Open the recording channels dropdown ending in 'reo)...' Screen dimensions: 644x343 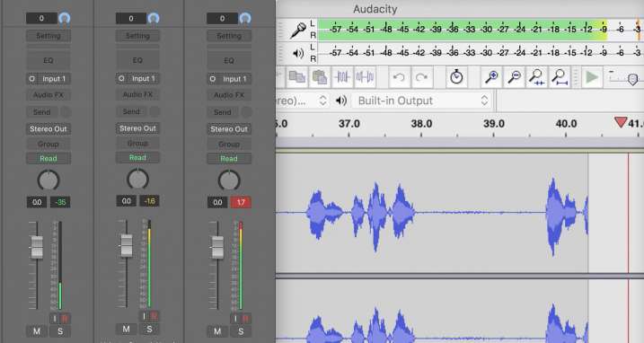click(302, 101)
